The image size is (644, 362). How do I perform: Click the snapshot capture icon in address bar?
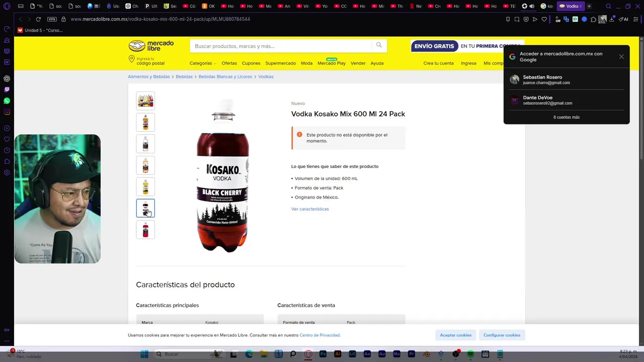[x=517, y=19]
